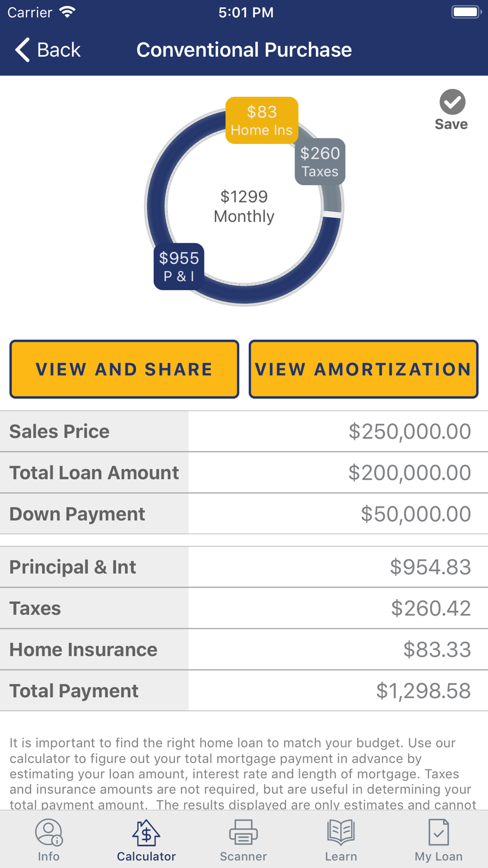Select the Down Payment value field
This screenshot has width=488, height=868.
(x=415, y=514)
